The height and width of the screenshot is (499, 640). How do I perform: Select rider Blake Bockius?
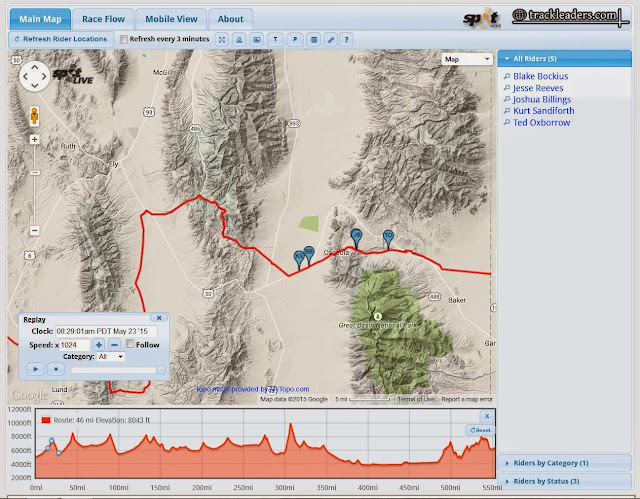pyautogui.click(x=540, y=76)
